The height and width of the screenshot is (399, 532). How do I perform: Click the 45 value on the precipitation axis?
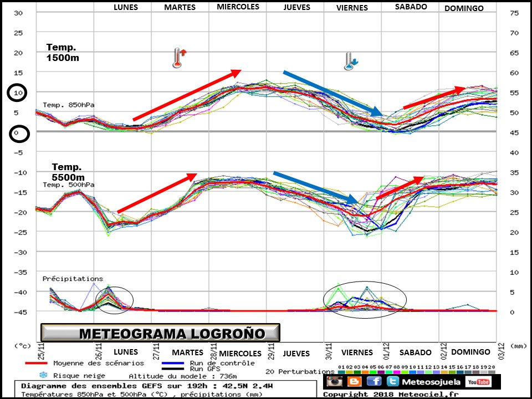tap(514, 132)
